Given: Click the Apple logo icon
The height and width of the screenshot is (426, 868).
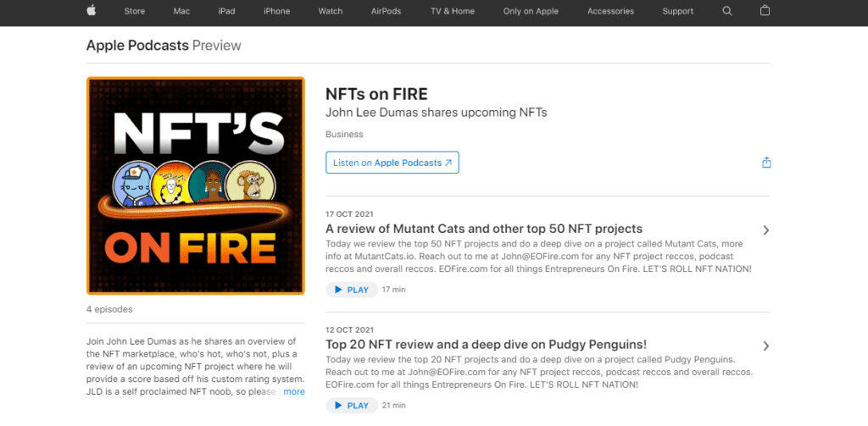Looking at the screenshot, I should pyautogui.click(x=92, y=10).
